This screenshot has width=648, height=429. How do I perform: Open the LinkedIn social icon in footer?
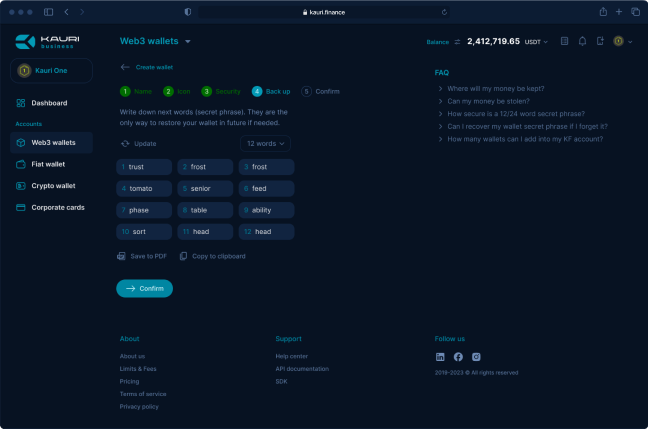(440, 357)
